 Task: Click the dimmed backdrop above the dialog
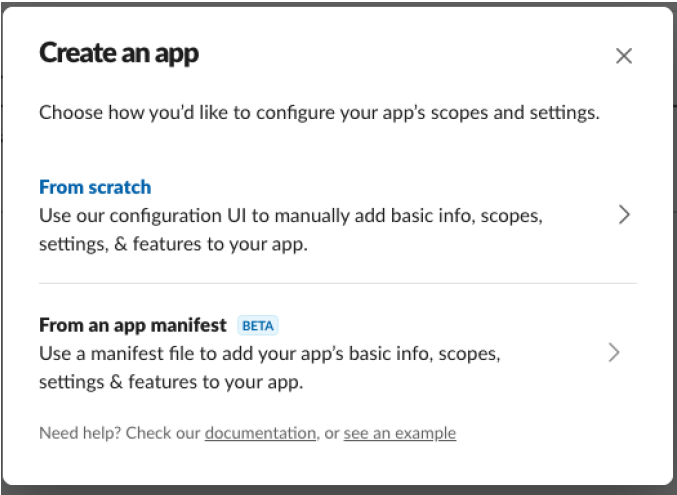pos(338,3)
